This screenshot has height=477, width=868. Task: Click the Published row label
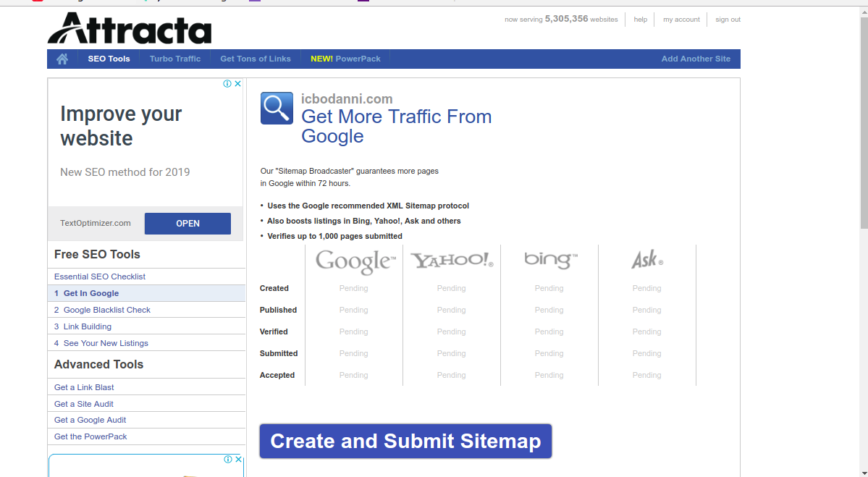[x=279, y=310]
